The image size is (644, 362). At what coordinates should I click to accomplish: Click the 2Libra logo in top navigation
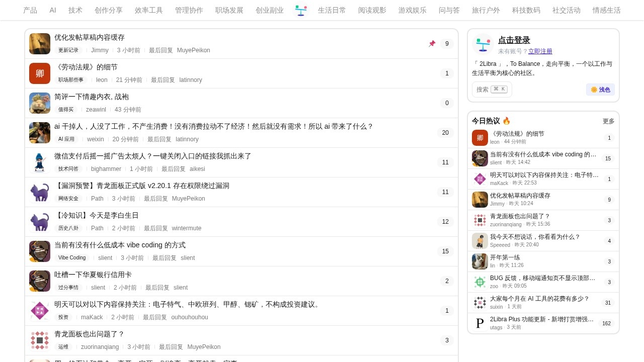301,10
